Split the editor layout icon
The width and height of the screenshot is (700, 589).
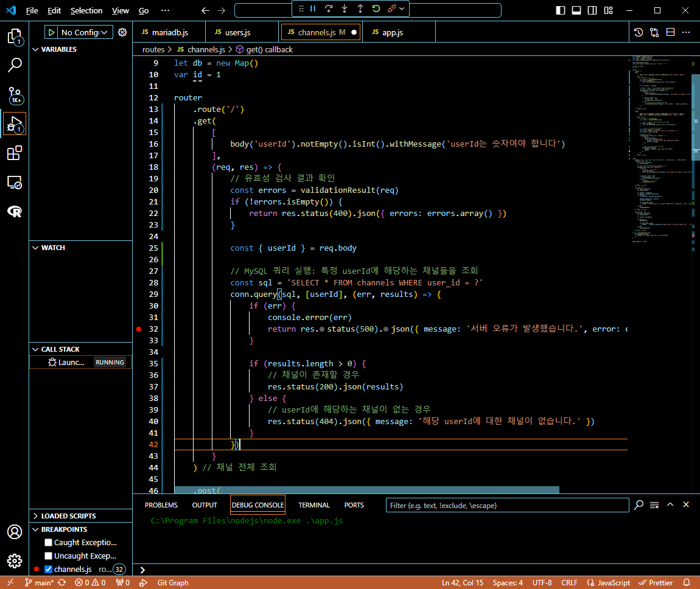[671, 32]
